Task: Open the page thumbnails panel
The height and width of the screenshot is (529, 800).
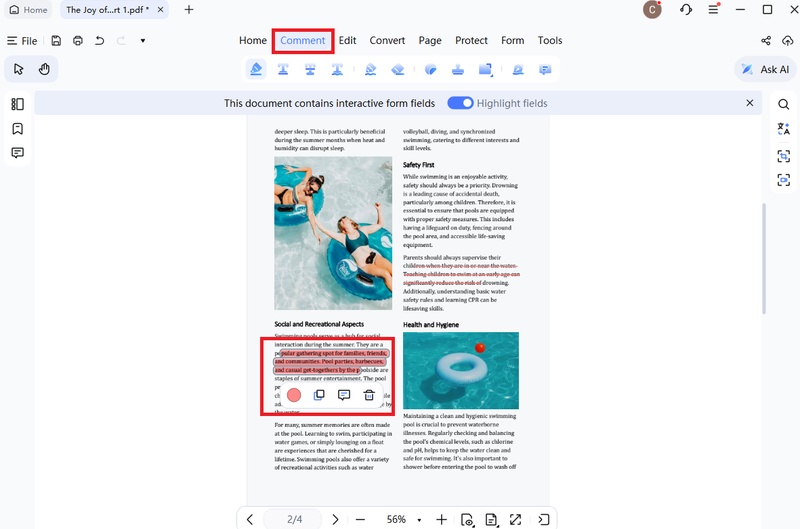Action: tap(17, 104)
